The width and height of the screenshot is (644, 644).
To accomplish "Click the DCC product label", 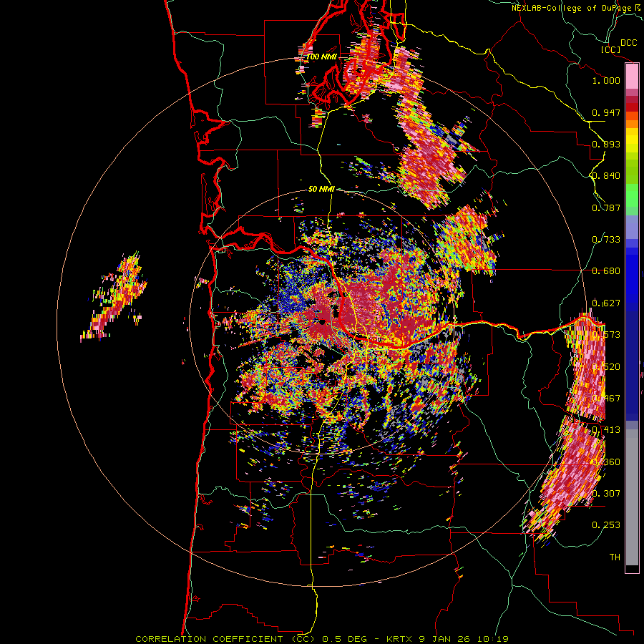I will [628, 43].
